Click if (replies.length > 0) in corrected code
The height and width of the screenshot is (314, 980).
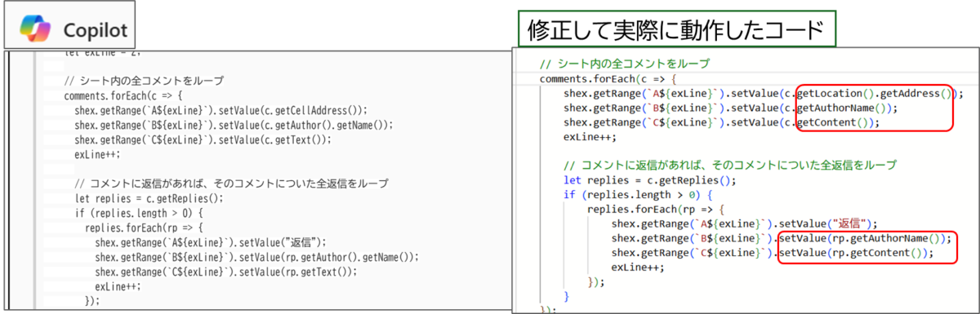639,195
